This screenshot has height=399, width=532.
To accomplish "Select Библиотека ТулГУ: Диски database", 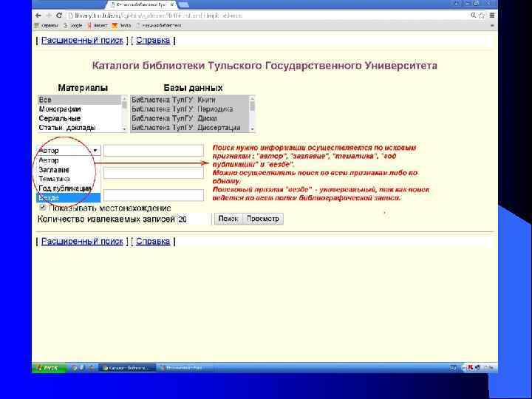I will point(190,118).
